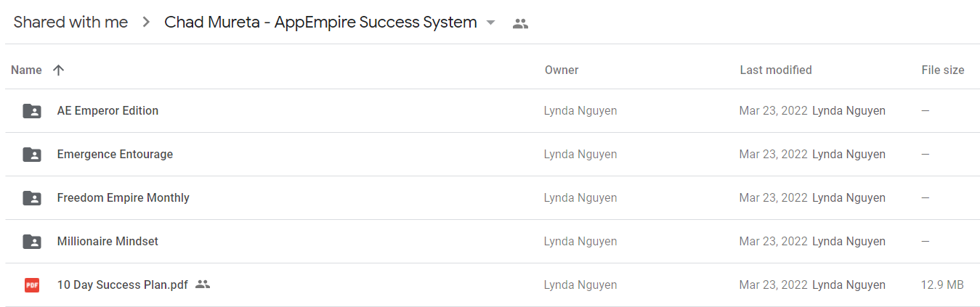Select the Freedom Empire Monthly folder name
This screenshot has width=980, height=307.
[123, 197]
